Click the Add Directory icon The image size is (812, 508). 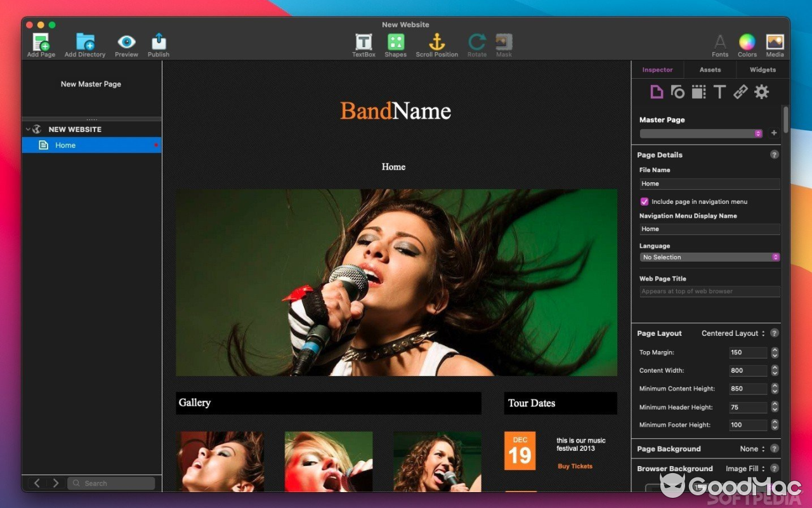[x=85, y=43]
